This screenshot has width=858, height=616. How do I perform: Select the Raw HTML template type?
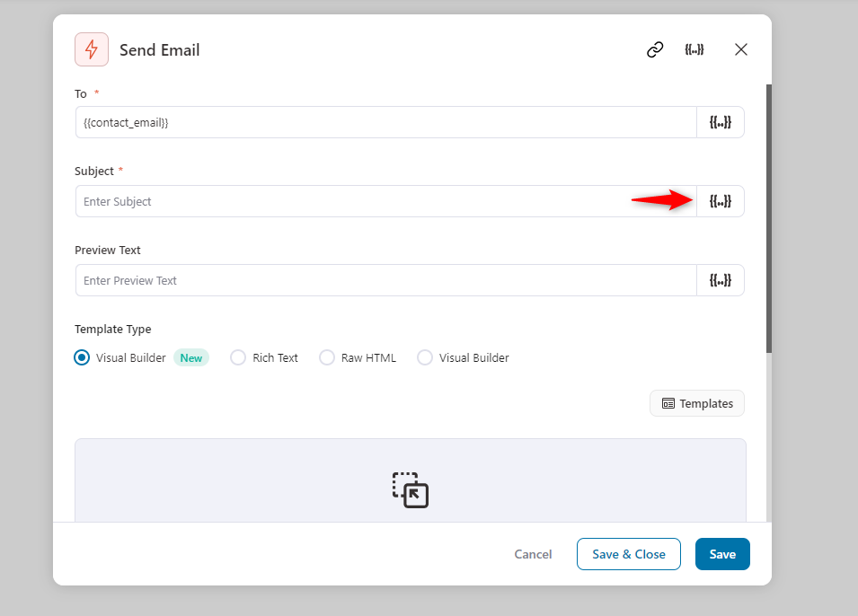(x=327, y=357)
